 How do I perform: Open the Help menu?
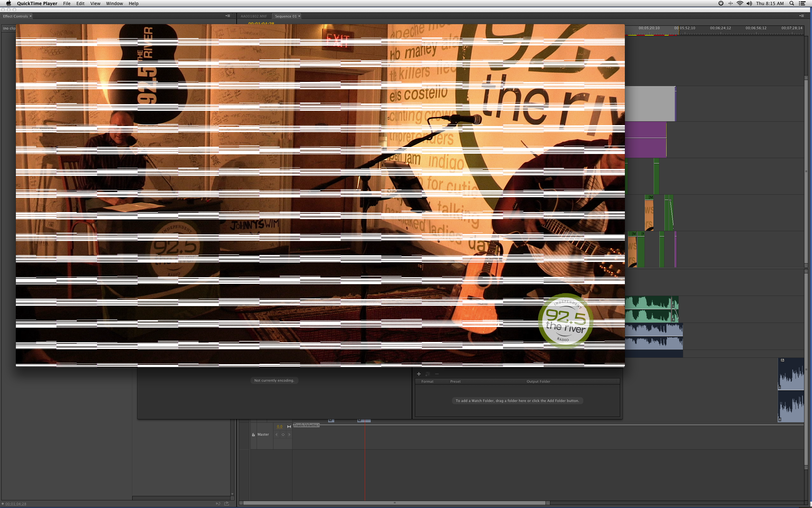pos(134,3)
